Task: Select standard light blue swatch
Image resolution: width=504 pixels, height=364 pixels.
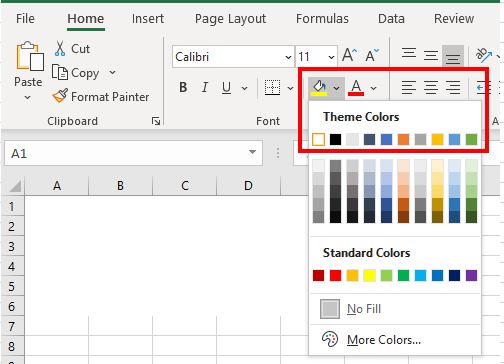Action: pyautogui.click(x=420, y=276)
